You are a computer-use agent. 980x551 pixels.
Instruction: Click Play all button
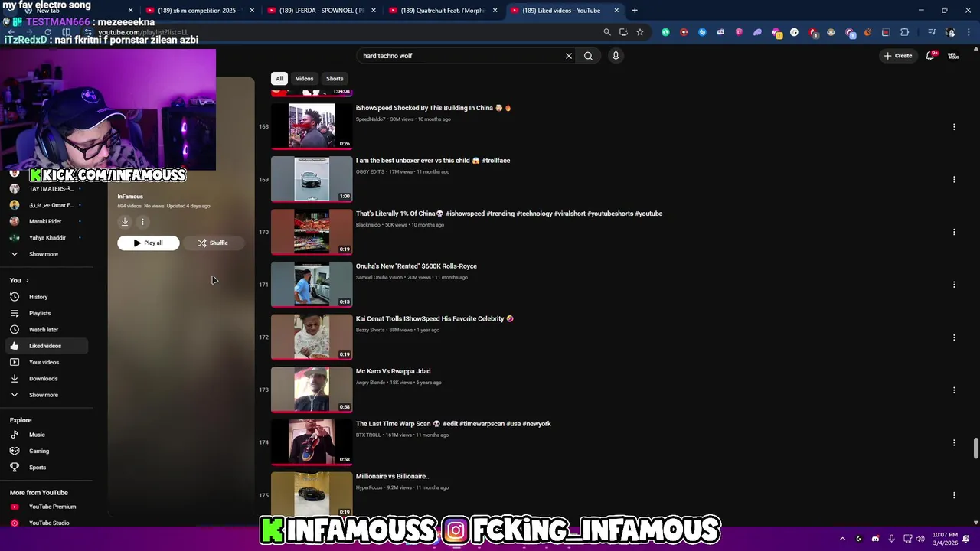[149, 243]
